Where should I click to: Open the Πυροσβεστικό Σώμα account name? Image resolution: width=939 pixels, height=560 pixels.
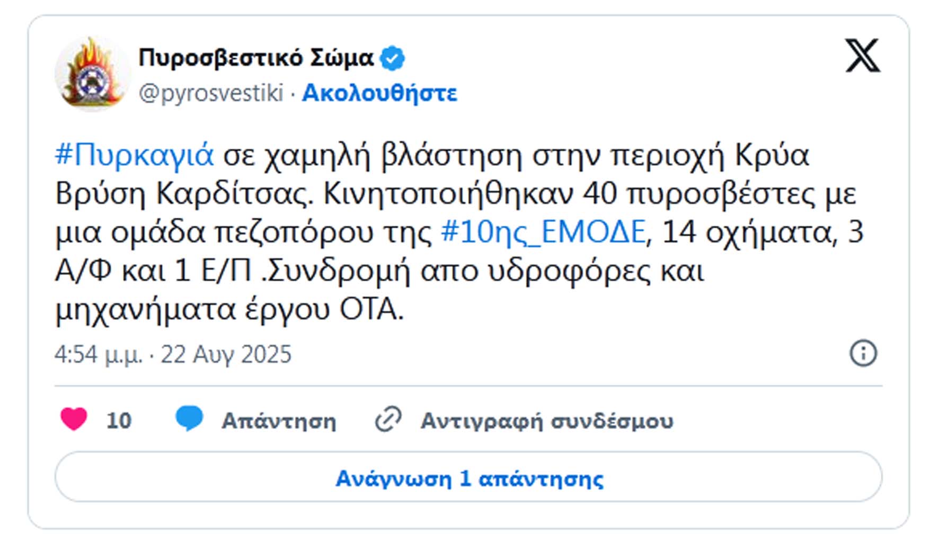256,57
